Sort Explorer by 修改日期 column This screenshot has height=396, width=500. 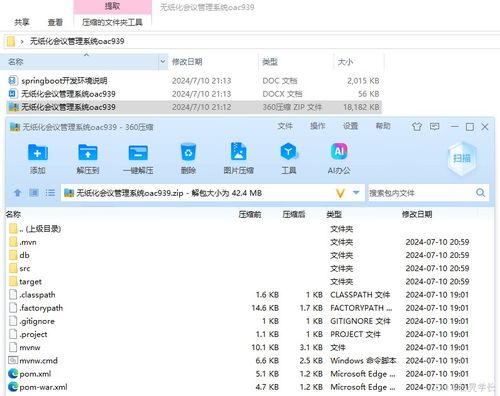click(187, 62)
